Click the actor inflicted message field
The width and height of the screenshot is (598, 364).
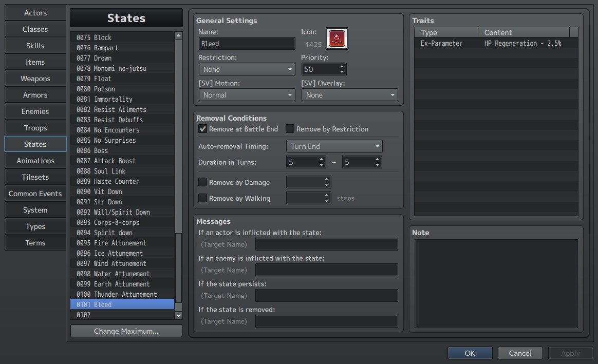[326, 244]
